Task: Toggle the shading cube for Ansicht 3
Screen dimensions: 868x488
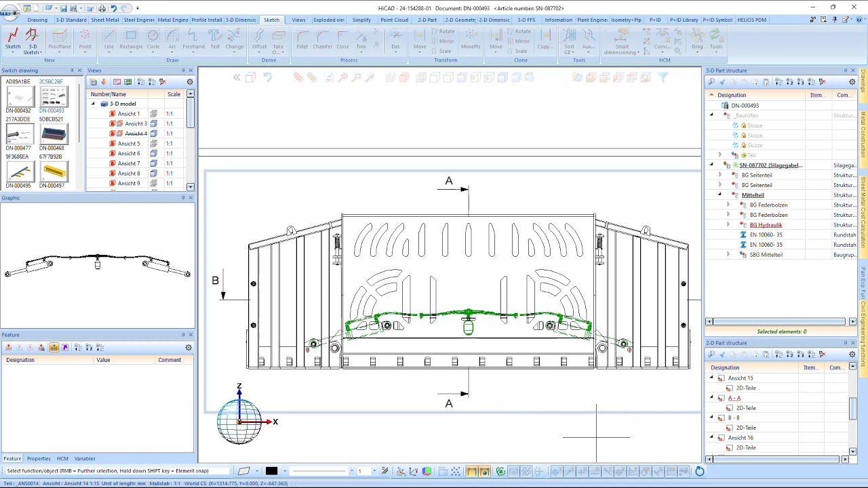Action: pyautogui.click(x=154, y=124)
